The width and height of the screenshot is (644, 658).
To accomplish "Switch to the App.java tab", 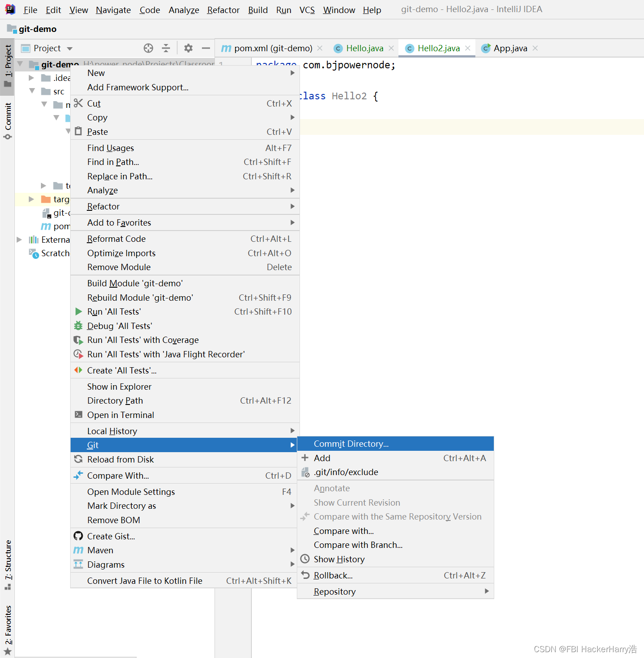I will (510, 48).
